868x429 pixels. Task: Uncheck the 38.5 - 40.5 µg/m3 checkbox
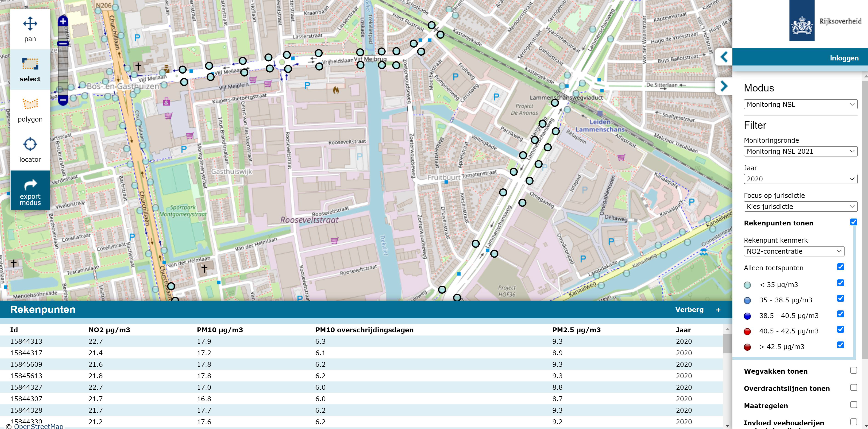click(840, 314)
